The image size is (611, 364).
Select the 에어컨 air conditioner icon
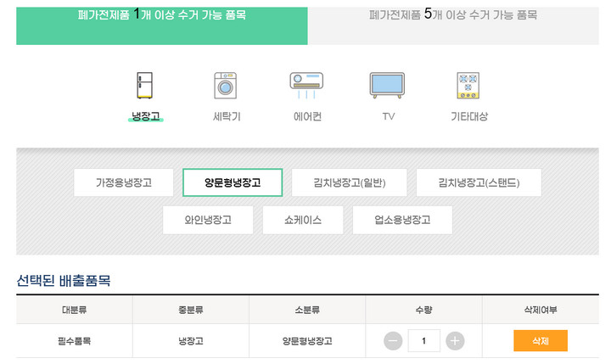(306, 85)
